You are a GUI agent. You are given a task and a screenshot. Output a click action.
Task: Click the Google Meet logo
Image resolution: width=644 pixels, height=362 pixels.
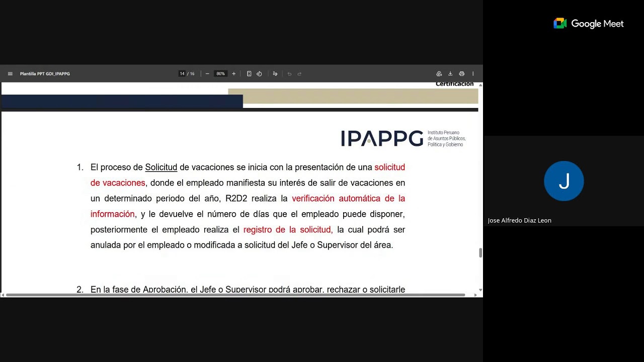589,24
